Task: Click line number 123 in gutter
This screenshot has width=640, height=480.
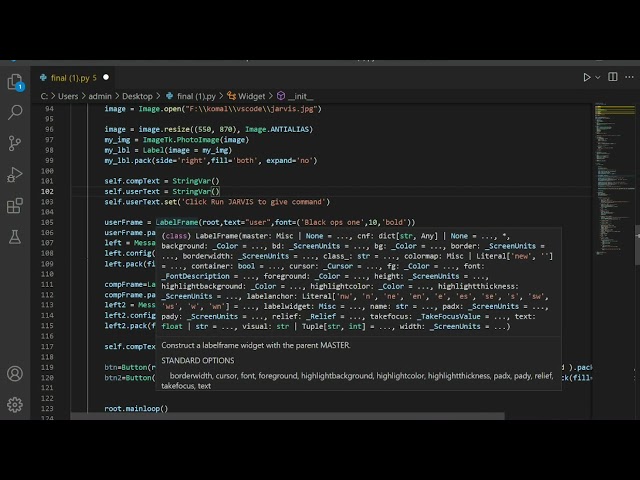Action: 47,409
